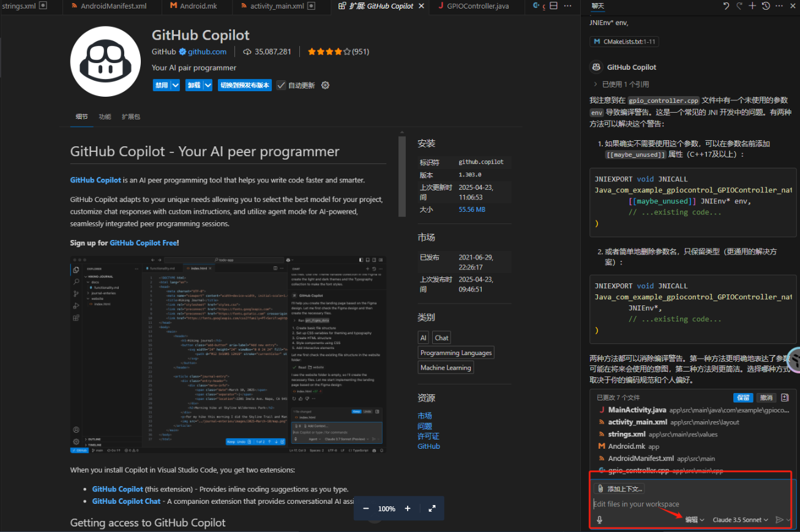This screenshot has height=532, width=800.
Task: Click the Programming Languages category tag
Action: tap(456, 353)
